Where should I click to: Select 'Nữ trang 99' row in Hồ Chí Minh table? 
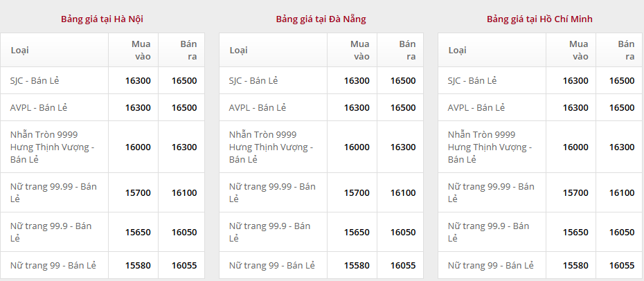pyautogui.click(x=491, y=265)
